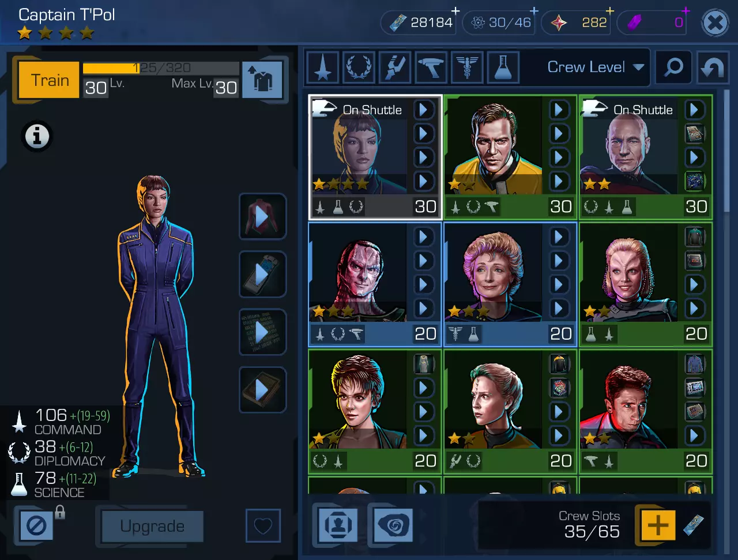Filter crew by Diplomacy laurel icon

359,67
